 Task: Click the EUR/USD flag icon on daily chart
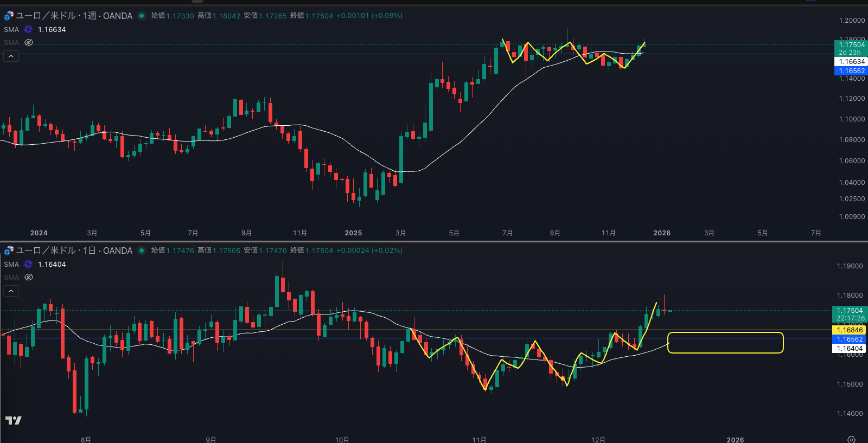click(8, 251)
